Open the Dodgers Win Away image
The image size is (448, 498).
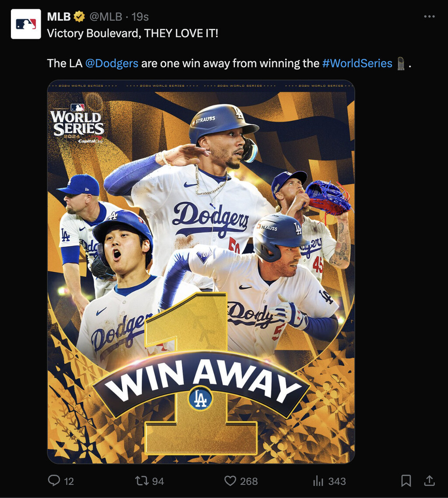201,272
